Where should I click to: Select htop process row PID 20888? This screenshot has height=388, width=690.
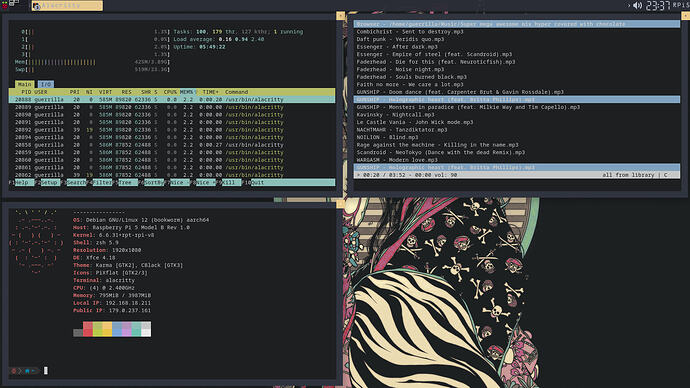(172, 99)
